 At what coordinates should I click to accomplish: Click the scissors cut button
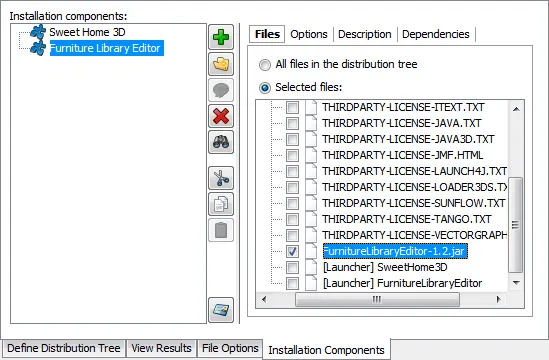coord(221,178)
